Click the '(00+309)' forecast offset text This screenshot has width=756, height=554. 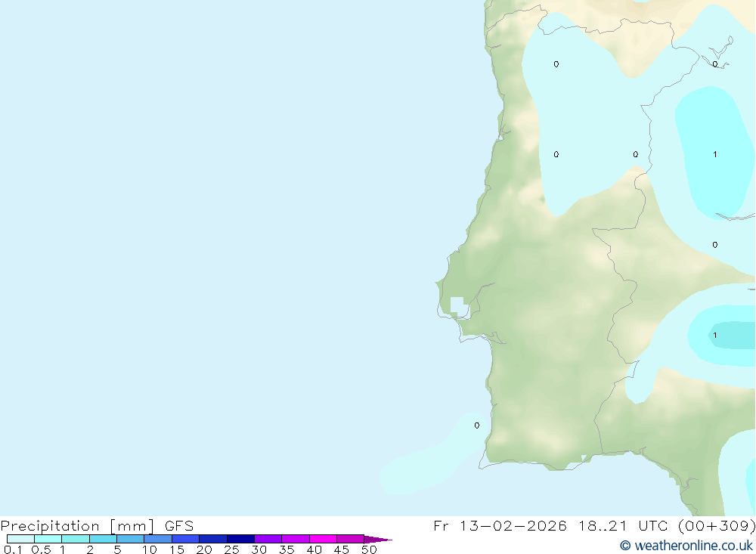click(x=717, y=525)
